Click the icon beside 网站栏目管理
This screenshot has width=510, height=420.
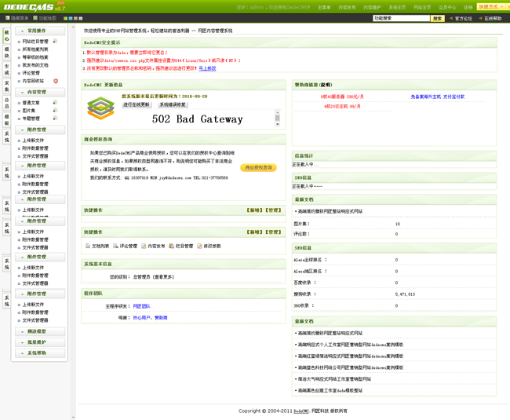pyautogui.click(x=55, y=42)
